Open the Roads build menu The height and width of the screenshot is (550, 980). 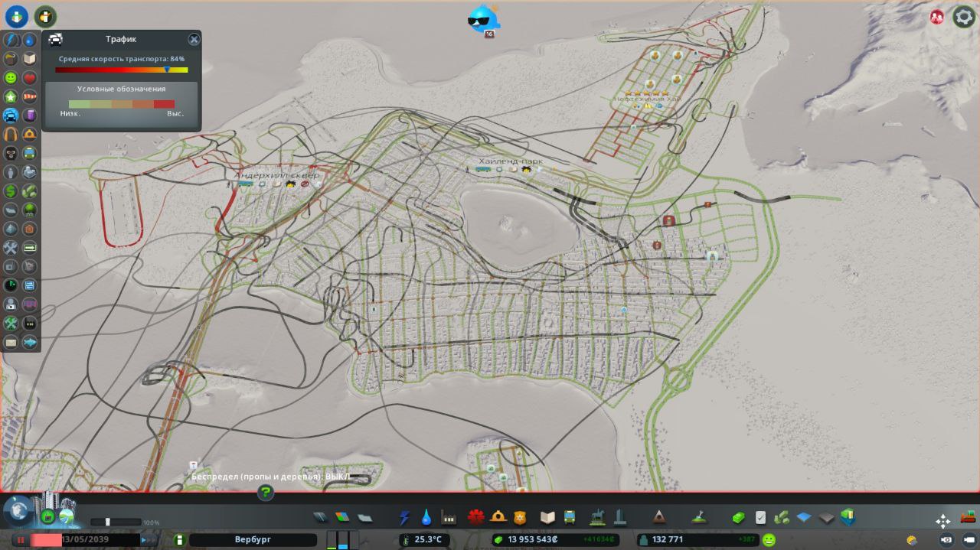point(321,518)
